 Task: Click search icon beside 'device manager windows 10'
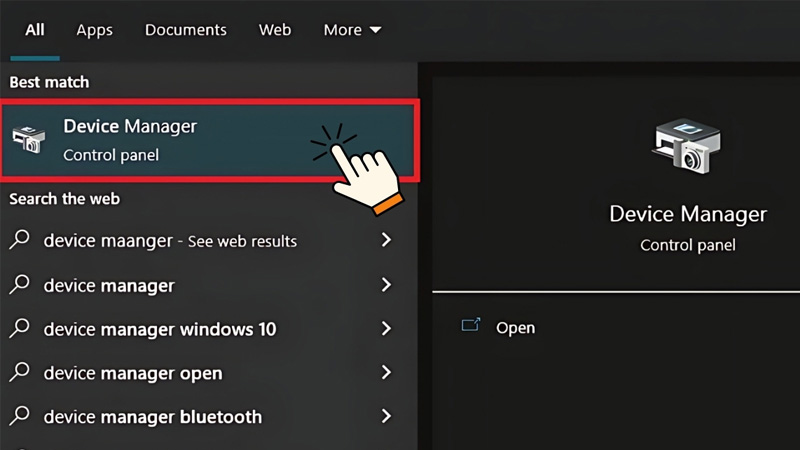coord(19,328)
